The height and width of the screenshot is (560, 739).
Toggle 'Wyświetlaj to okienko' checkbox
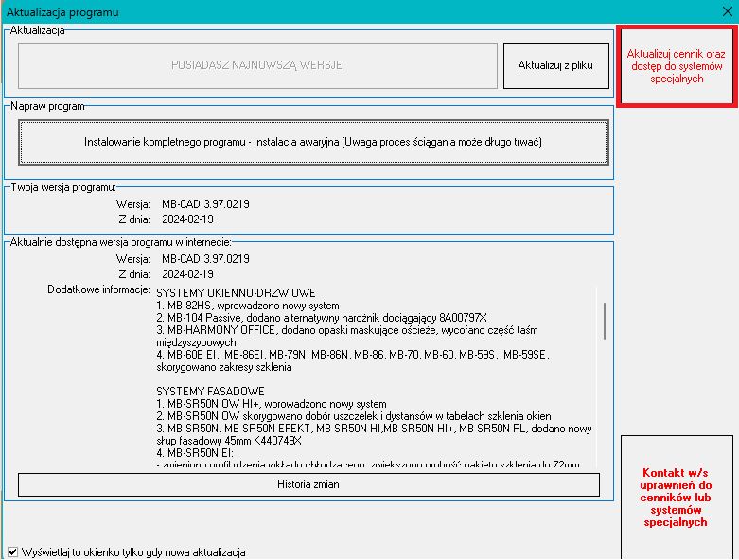click(13, 551)
